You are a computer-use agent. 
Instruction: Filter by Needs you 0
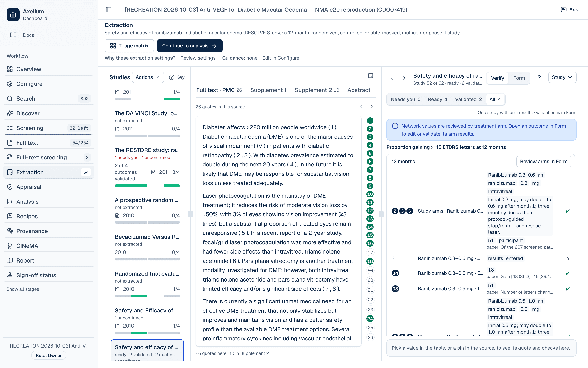[x=405, y=99]
